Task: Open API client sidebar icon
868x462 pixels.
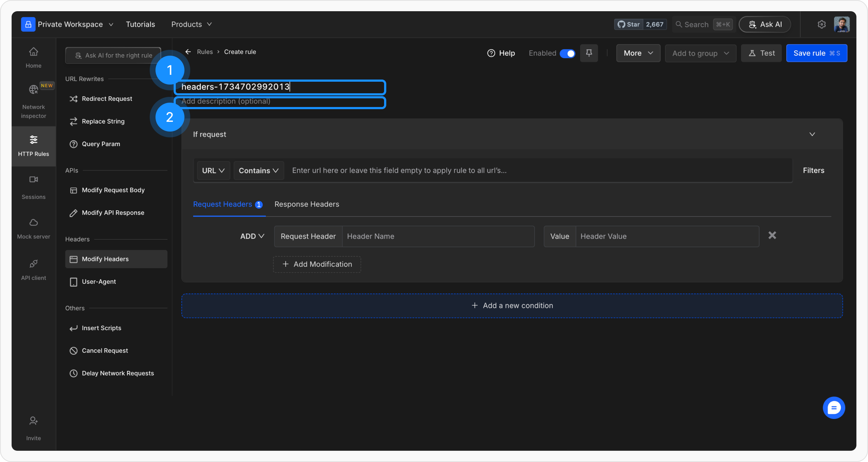Action: coord(33,270)
